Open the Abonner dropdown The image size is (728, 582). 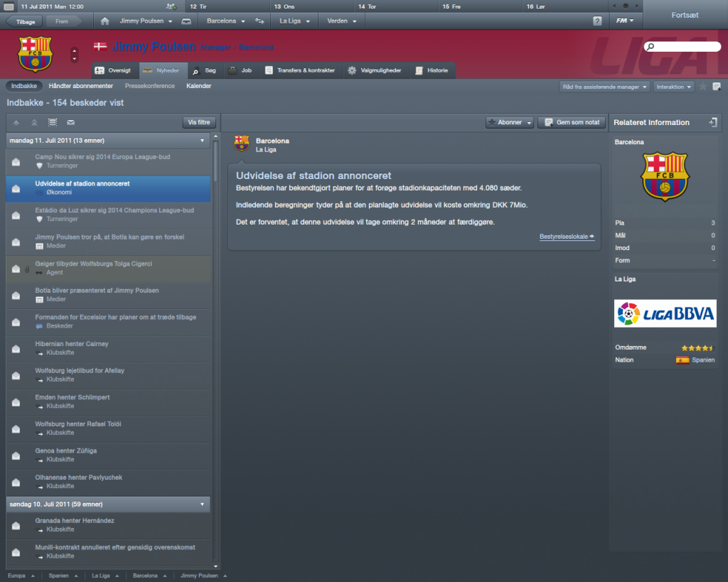509,122
